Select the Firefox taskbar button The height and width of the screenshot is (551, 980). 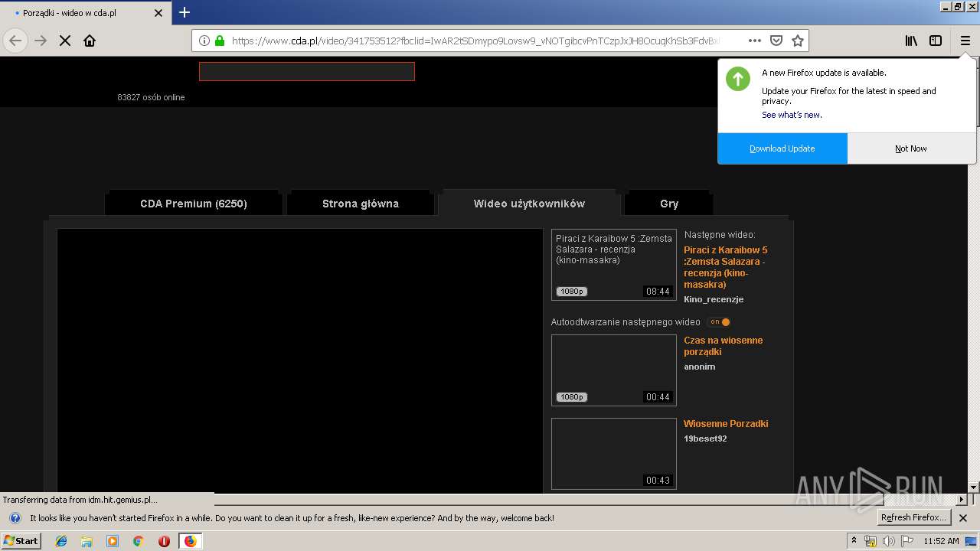click(x=190, y=541)
